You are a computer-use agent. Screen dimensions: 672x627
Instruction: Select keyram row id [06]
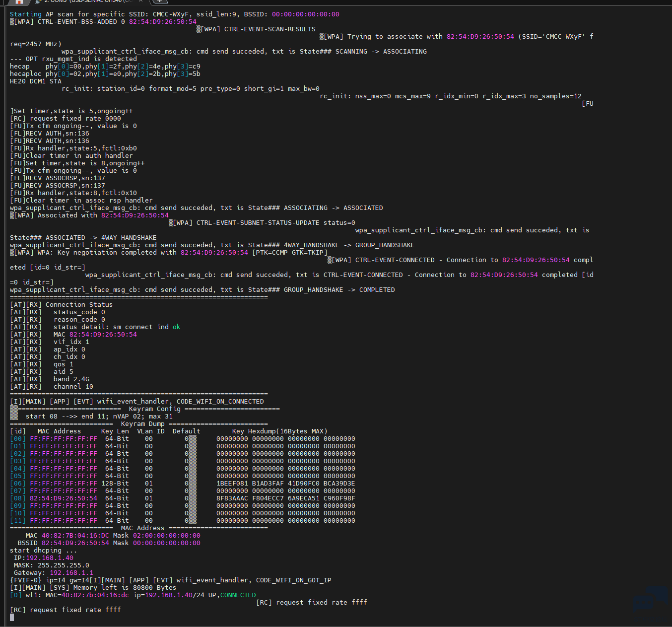tap(18, 484)
